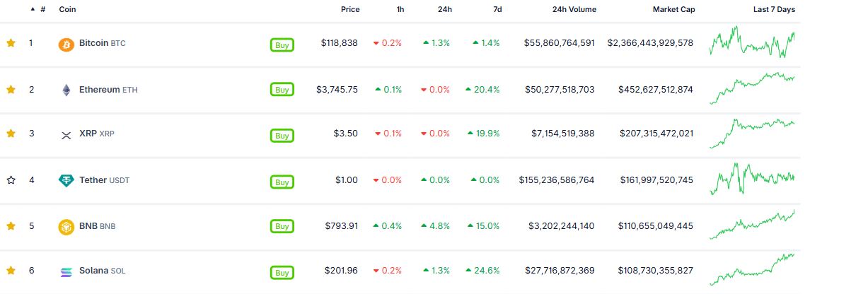Open the Ethereum coin name link
Viewport: 868px width, 294px height.
[99, 90]
